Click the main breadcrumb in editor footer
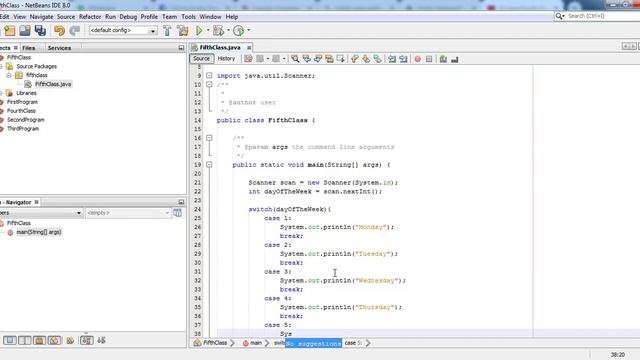 point(256,343)
